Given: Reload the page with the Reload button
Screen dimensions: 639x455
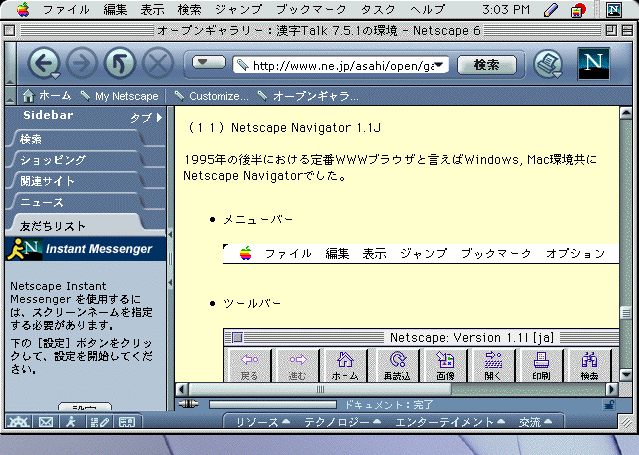Looking at the screenshot, I should tap(120, 63).
